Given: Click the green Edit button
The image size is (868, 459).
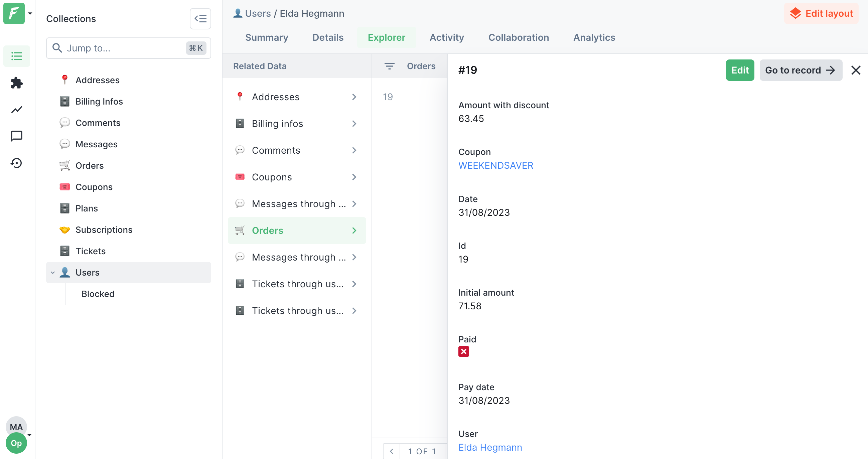Looking at the screenshot, I should tap(740, 70).
